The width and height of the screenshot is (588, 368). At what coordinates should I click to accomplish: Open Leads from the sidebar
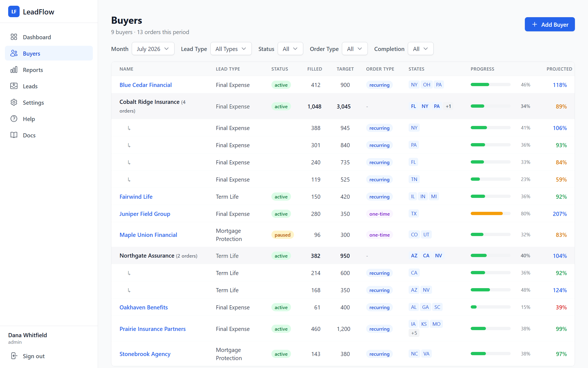click(x=49, y=86)
